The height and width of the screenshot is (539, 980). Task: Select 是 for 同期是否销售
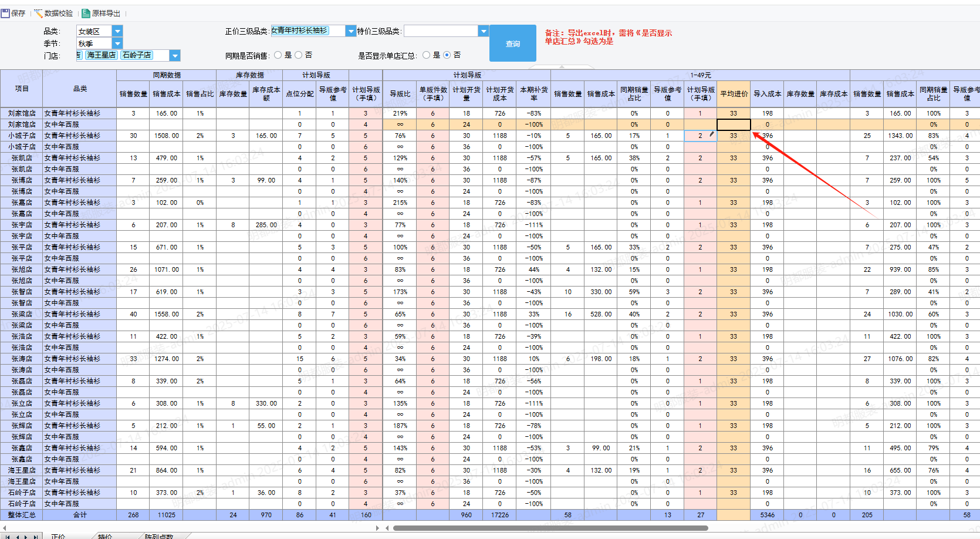pos(278,55)
